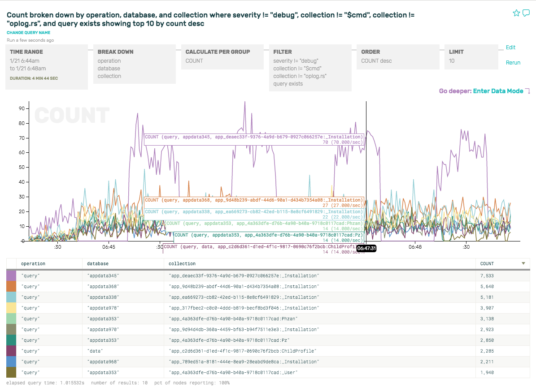
Task: Sort by COUNT column arrow
Action: tap(523, 263)
